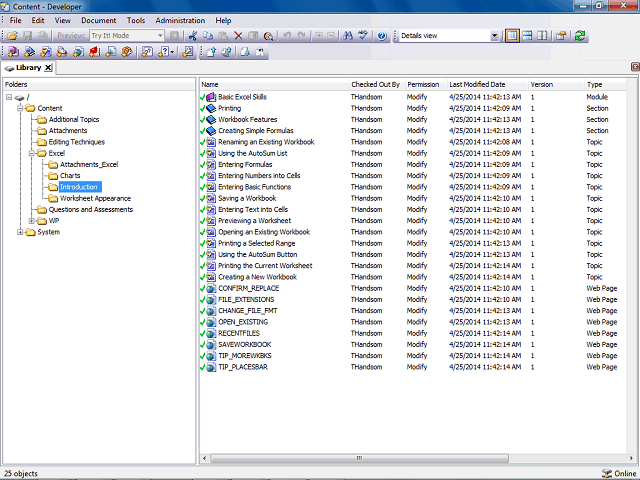Sort by the Version column header
The width and height of the screenshot is (640, 480).
(x=557, y=84)
